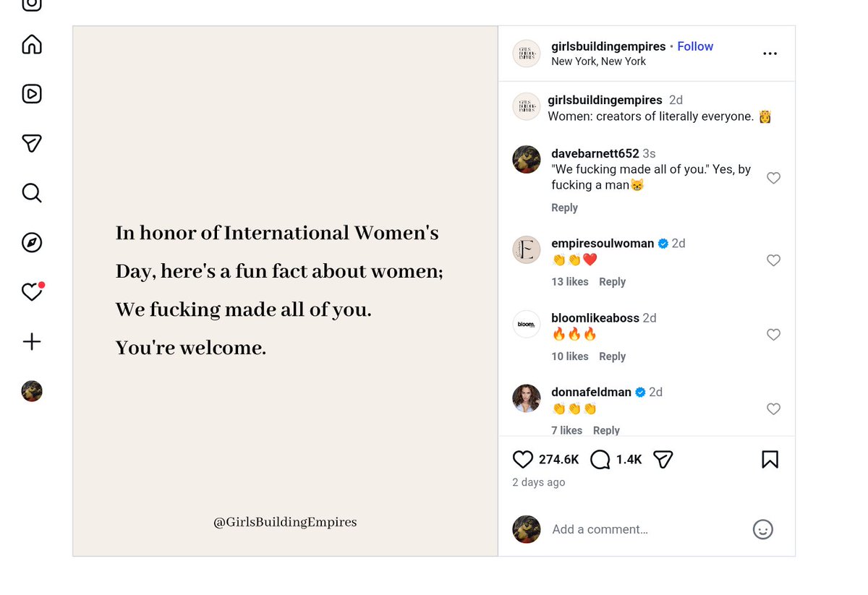The width and height of the screenshot is (868, 595).
Task: Share the post with paper-plane icon
Action: (663, 459)
